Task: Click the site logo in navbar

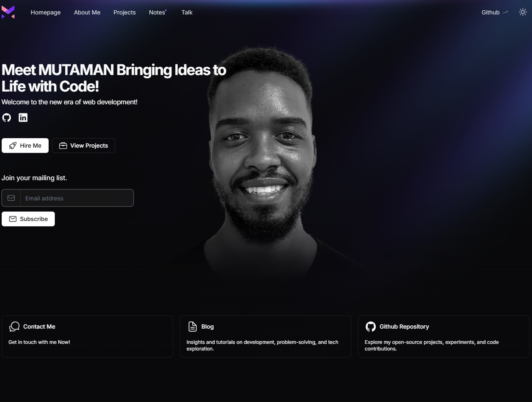Action: [x=8, y=12]
